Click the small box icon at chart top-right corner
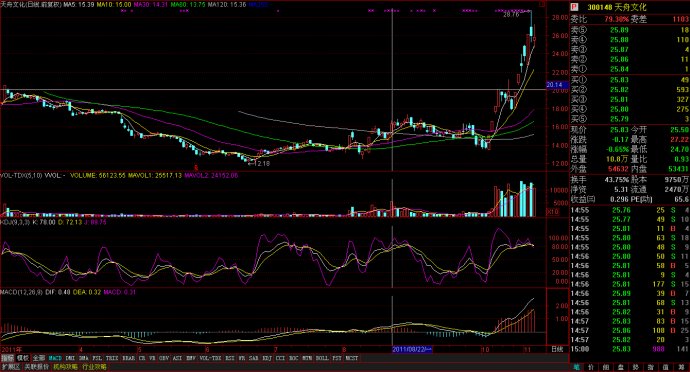 [542, 5]
